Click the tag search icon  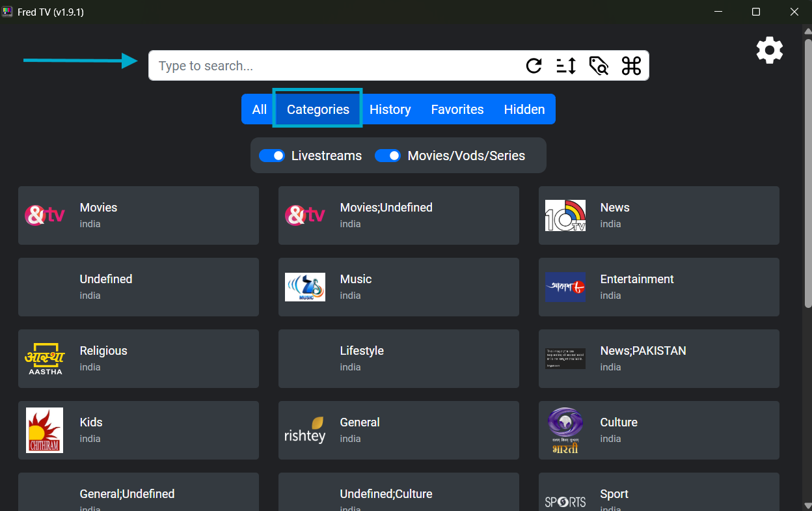coord(599,66)
